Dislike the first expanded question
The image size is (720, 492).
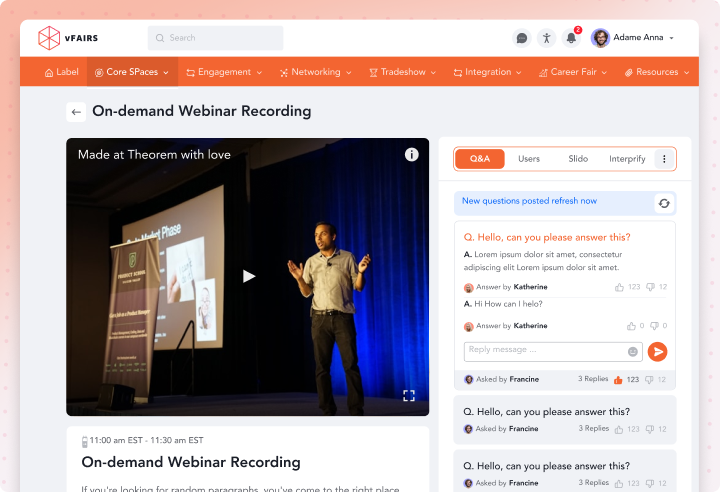point(649,380)
